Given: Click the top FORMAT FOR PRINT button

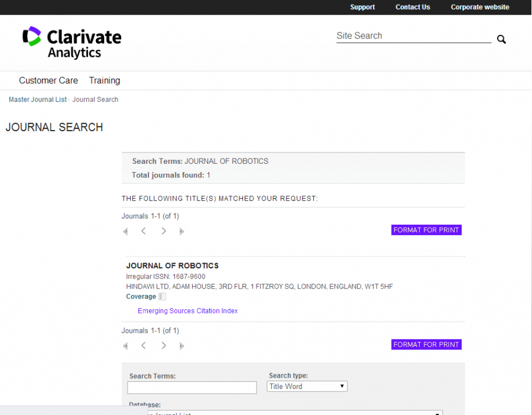Looking at the screenshot, I should [x=426, y=230].
